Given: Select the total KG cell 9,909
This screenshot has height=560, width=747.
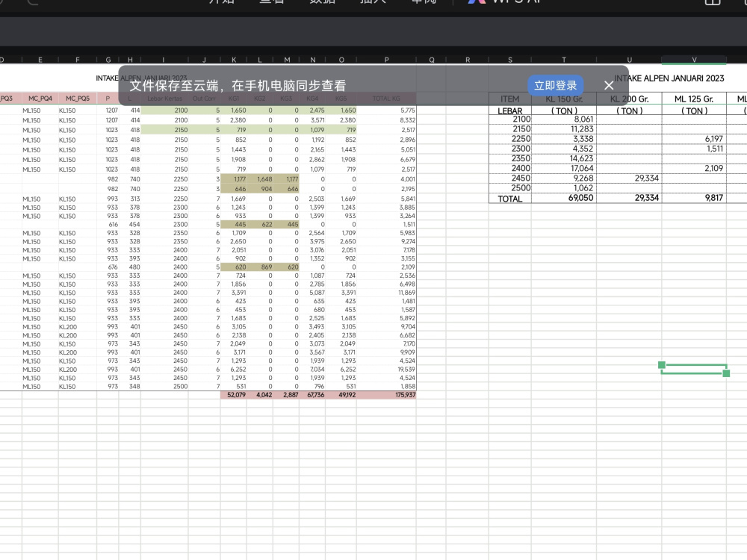Looking at the screenshot, I should point(386,352).
